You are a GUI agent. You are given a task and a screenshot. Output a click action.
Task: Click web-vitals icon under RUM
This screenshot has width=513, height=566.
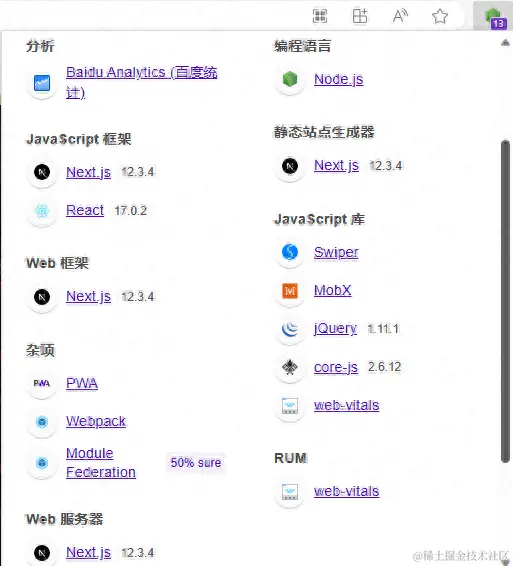(290, 492)
